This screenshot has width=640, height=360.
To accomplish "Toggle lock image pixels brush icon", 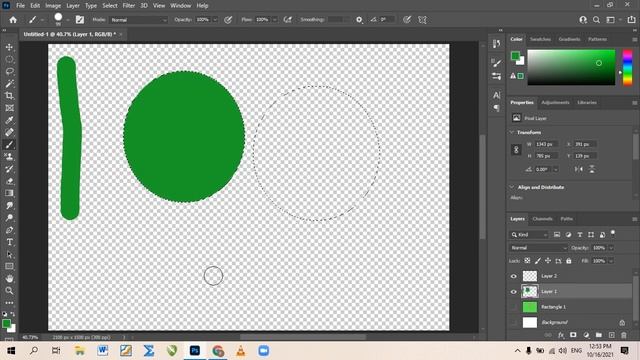I will pyautogui.click(x=538, y=261).
